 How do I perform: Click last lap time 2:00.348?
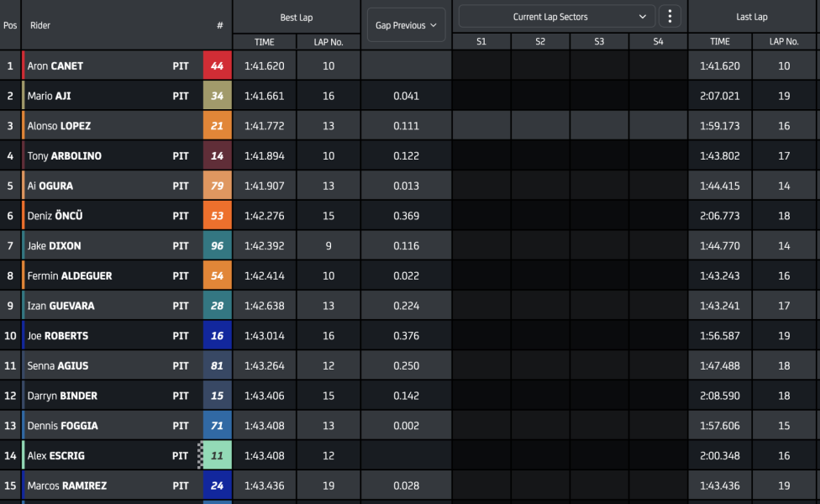pos(719,455)
